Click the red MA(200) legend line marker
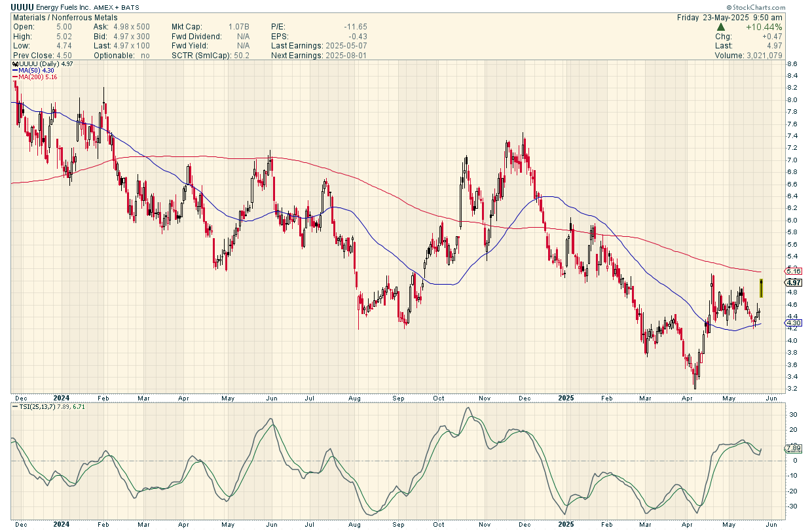812x530 pixels. pyautogui.click(x=15, y=77)
